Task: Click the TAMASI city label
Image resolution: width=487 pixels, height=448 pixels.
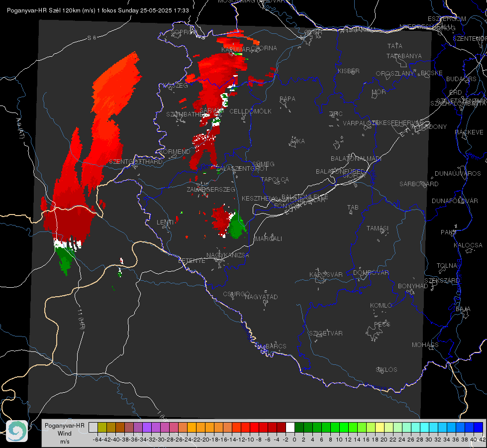Action: [x=378, y=228]
